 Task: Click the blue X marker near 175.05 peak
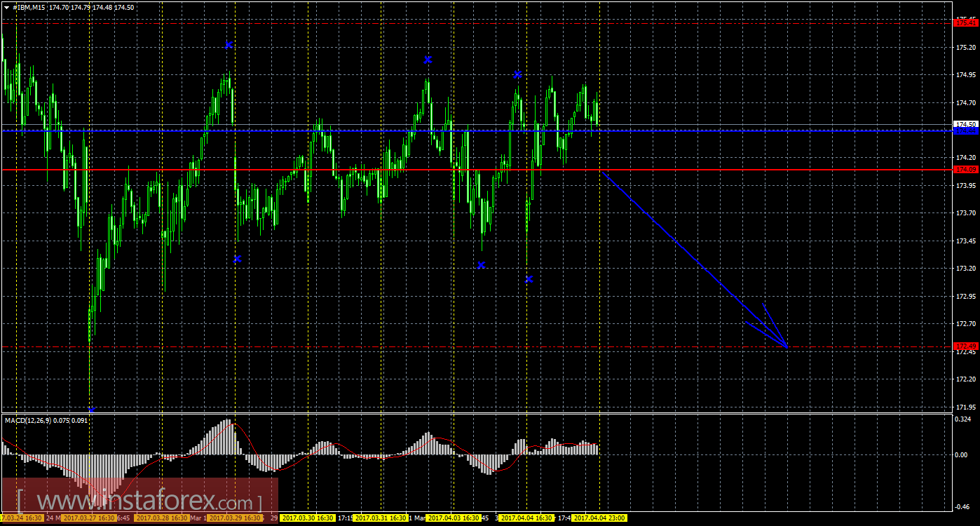(428, 60)
